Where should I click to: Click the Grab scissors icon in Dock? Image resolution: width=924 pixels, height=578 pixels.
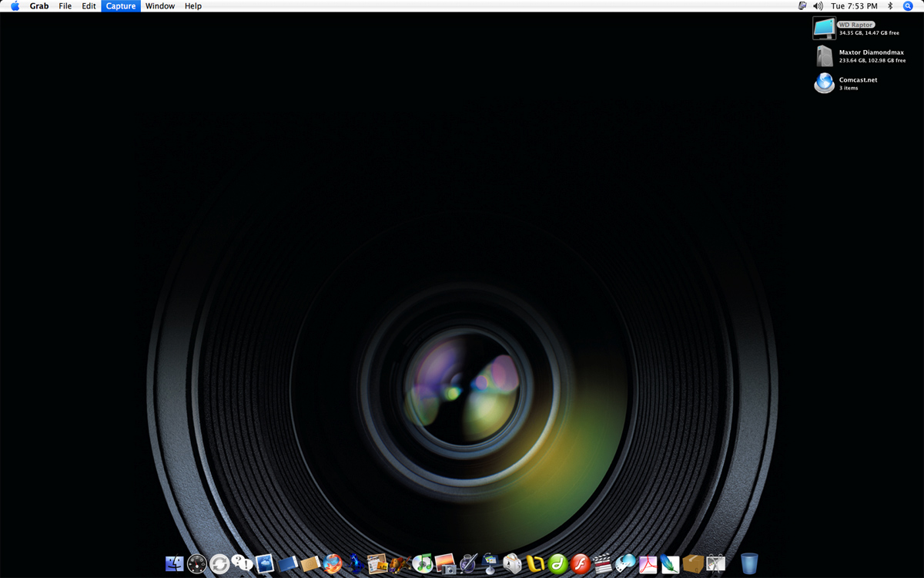tap(715, 564)
